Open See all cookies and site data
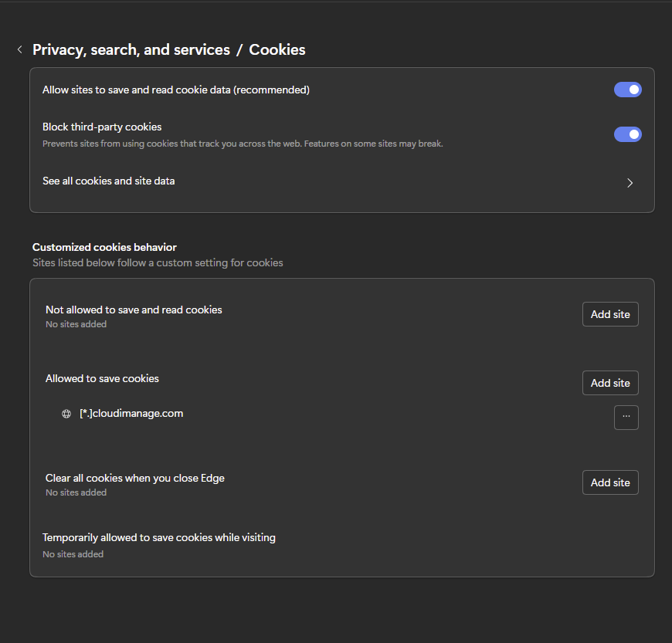This screenshot has height=643, width=672. (341, 181)
